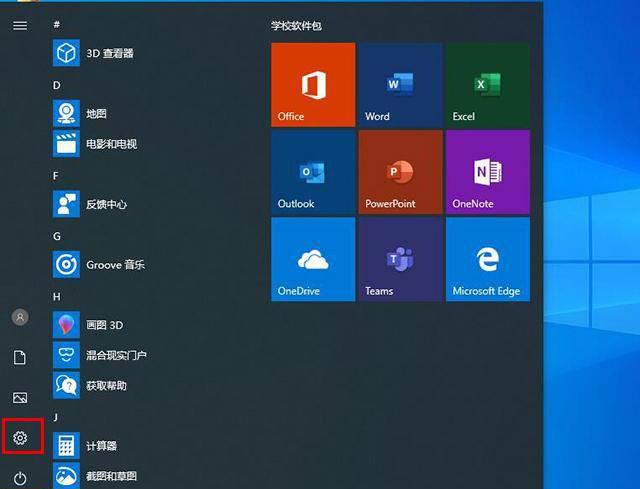Open the 电影和电视 app icon
640x489 pixels.
(x=66, y=143)
